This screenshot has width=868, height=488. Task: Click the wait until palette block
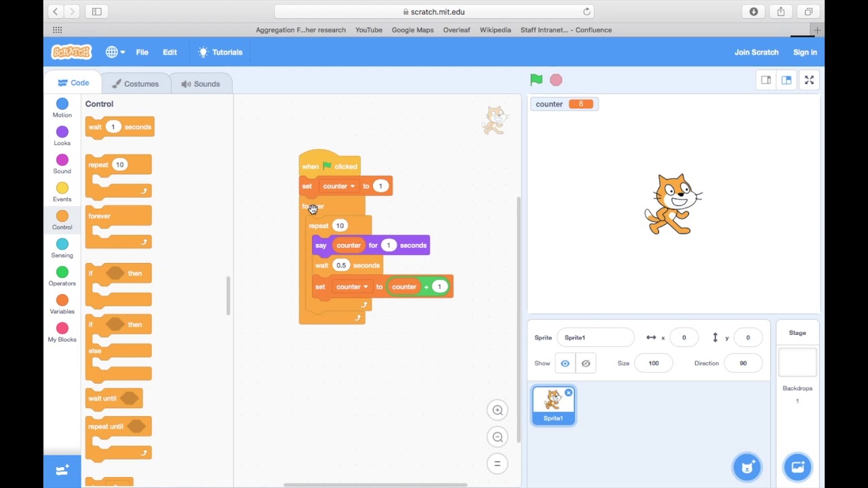(114, 399)
